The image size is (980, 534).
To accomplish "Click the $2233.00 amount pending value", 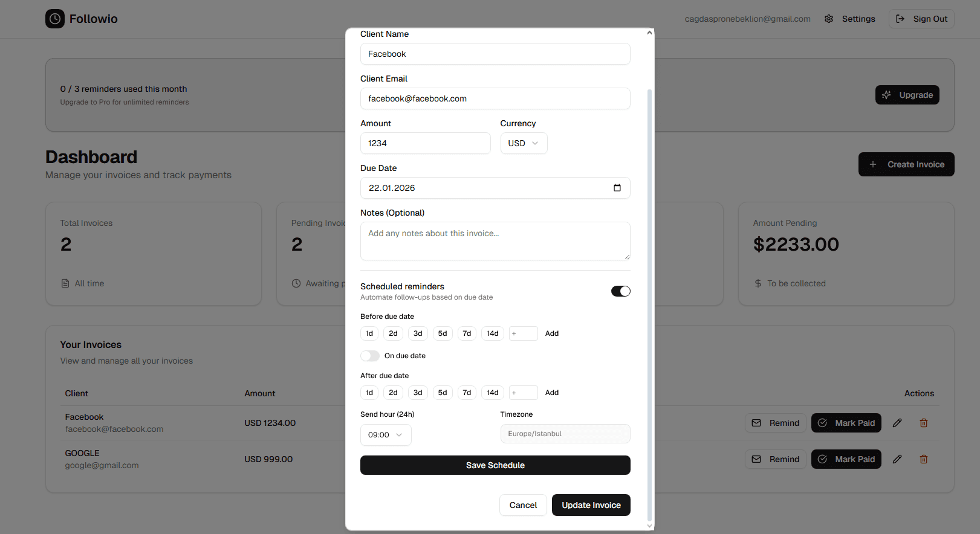I will coord(796,244).
